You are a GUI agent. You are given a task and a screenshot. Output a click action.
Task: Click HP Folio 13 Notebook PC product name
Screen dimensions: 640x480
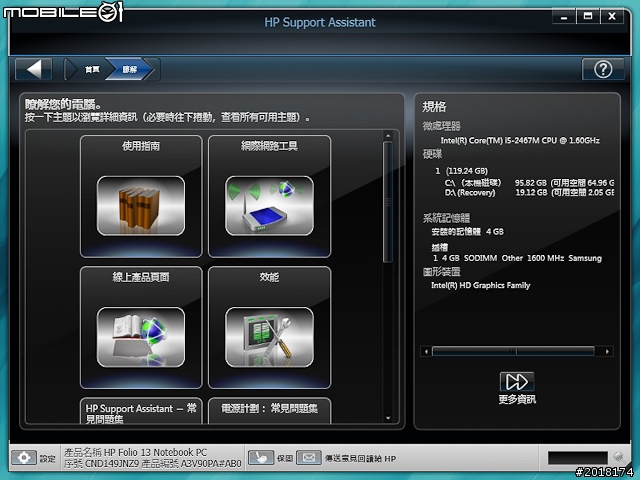click(x=155, y=452)
